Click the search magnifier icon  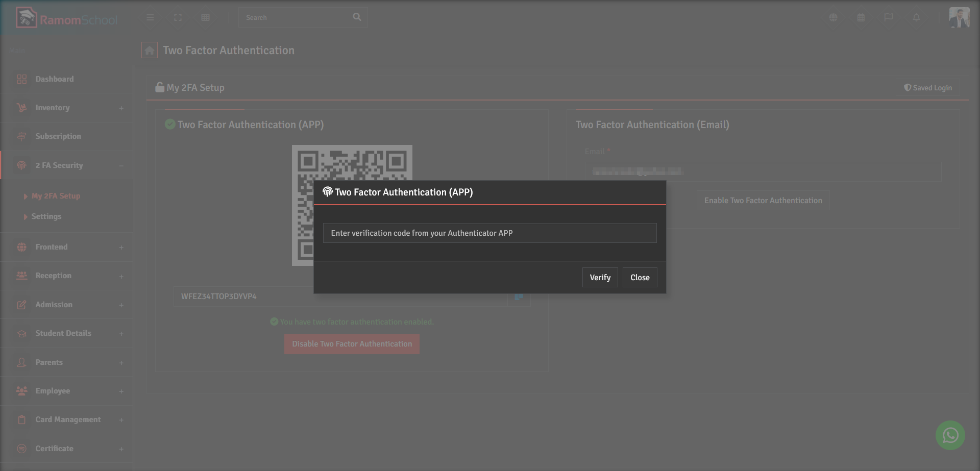[356, 17]
